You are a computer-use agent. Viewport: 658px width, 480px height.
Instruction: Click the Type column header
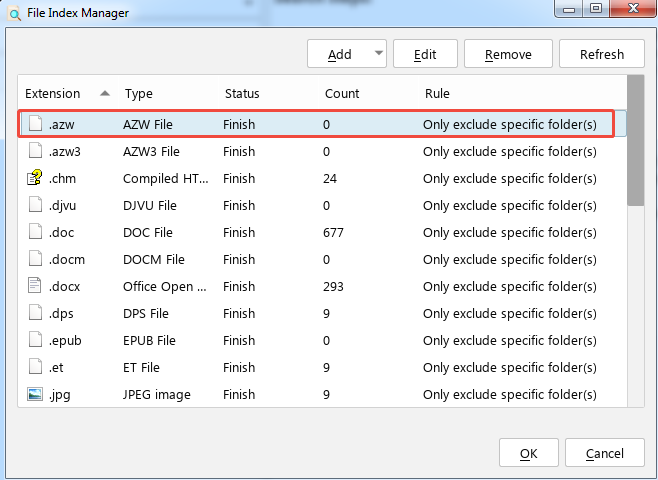pos(139,94)
